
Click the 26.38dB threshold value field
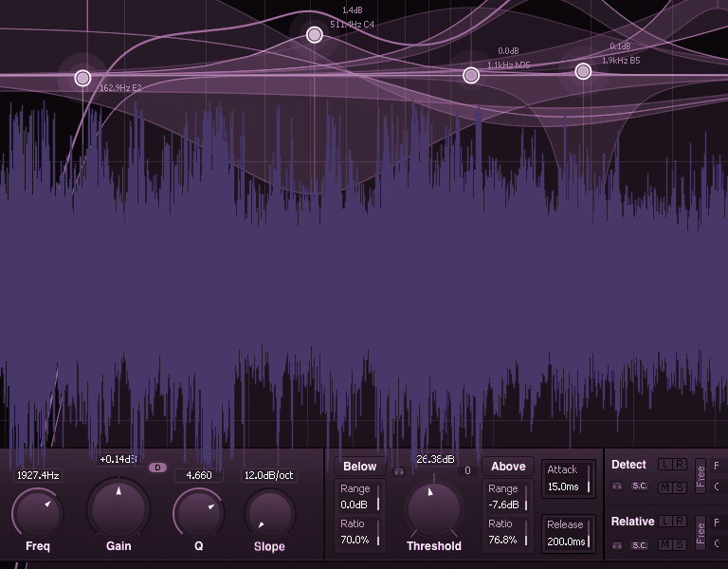[x=435, y=459]
